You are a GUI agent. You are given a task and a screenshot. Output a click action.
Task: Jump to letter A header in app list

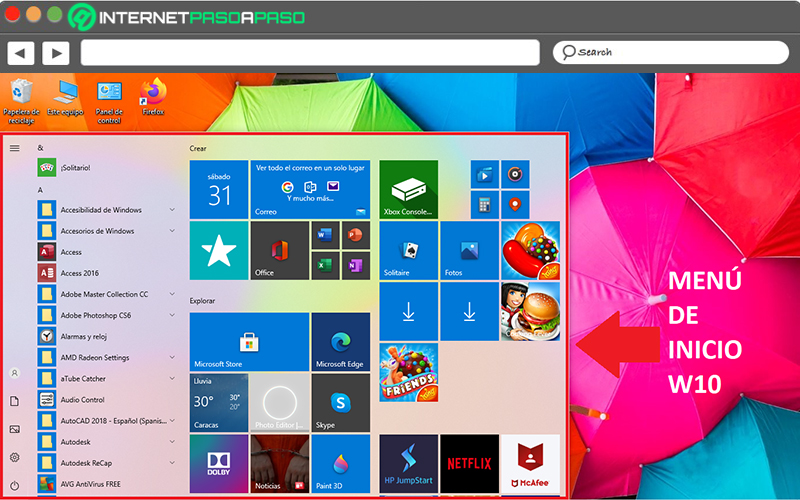pyautogui.click(x=40, y=190)
